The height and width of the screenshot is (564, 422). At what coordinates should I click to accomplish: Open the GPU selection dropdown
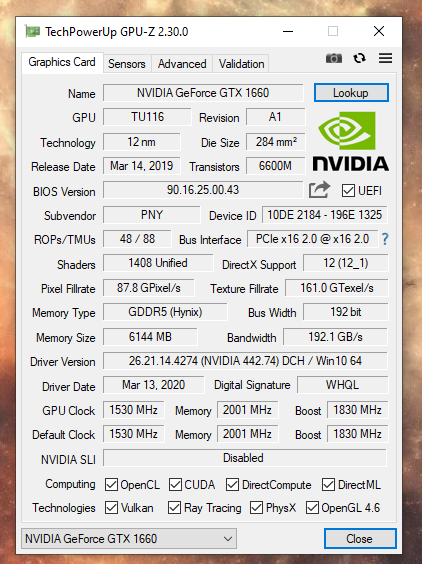pyautogui.click(x=129, y=538)
